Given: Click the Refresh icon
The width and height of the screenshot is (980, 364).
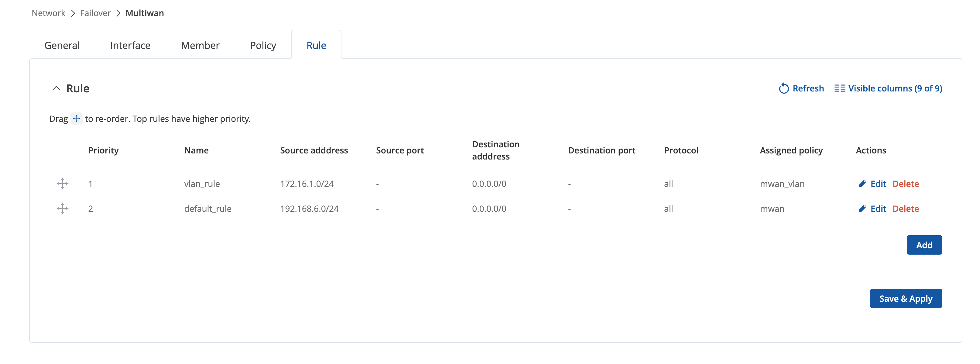Looking at the screenshot, I should (x=783, y=88).
